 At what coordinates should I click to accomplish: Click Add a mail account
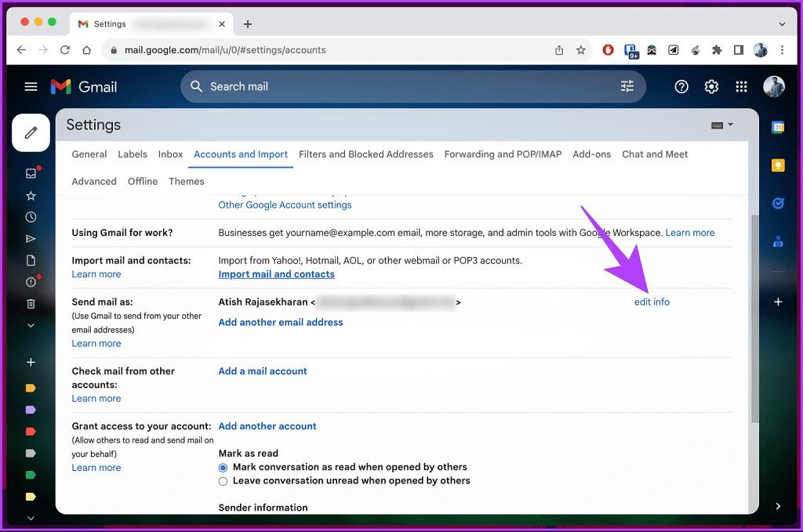(x=263, y=371)
